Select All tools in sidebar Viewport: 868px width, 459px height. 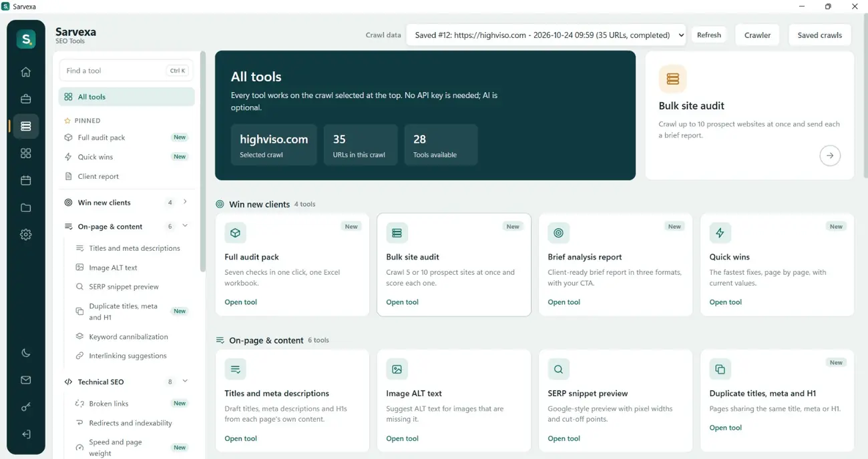click(127, 97)
